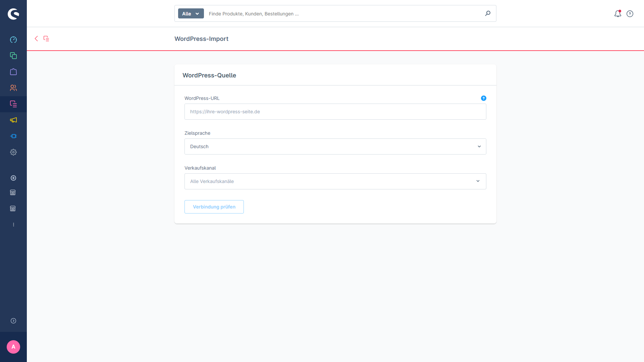Open the Verkaufskanal dropdown

[335, 181]
